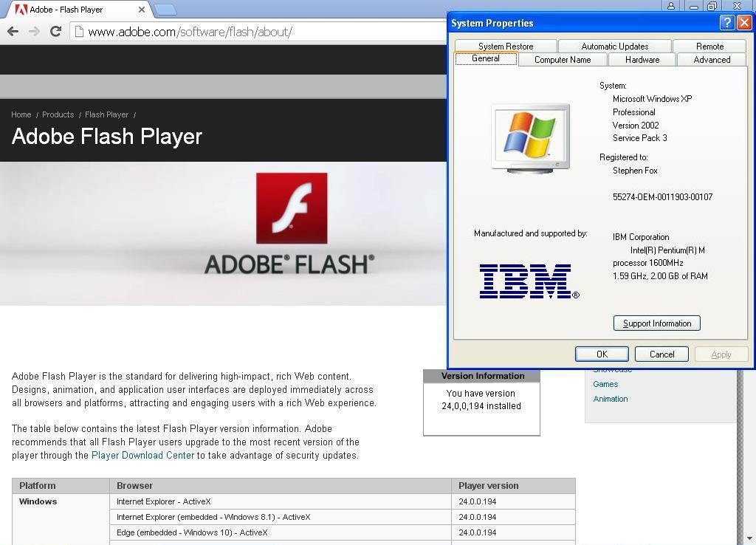Go to the Products breadcrumb link

click(58, 114)
